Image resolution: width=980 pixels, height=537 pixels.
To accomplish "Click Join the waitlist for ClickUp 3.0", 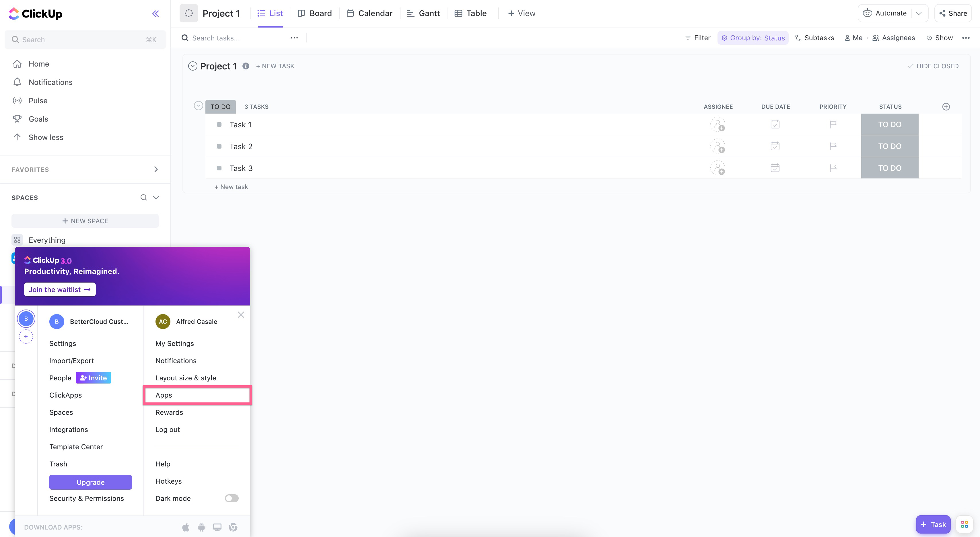I will [59, 289].
